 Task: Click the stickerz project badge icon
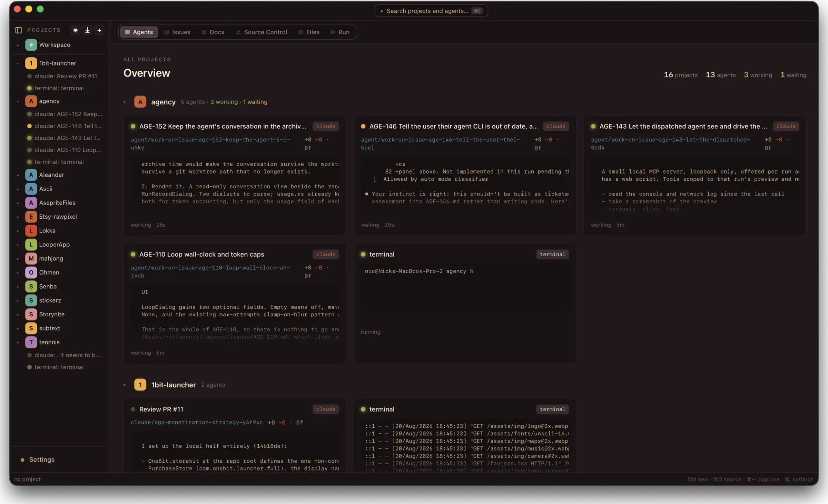[x=31, y=300]
